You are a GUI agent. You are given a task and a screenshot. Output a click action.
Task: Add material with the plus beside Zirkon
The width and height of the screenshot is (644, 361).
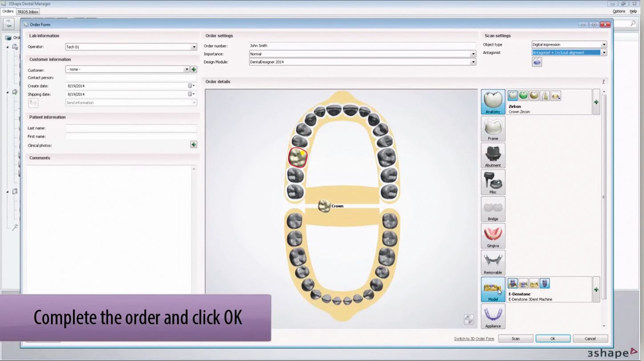[x=596, y=102]
